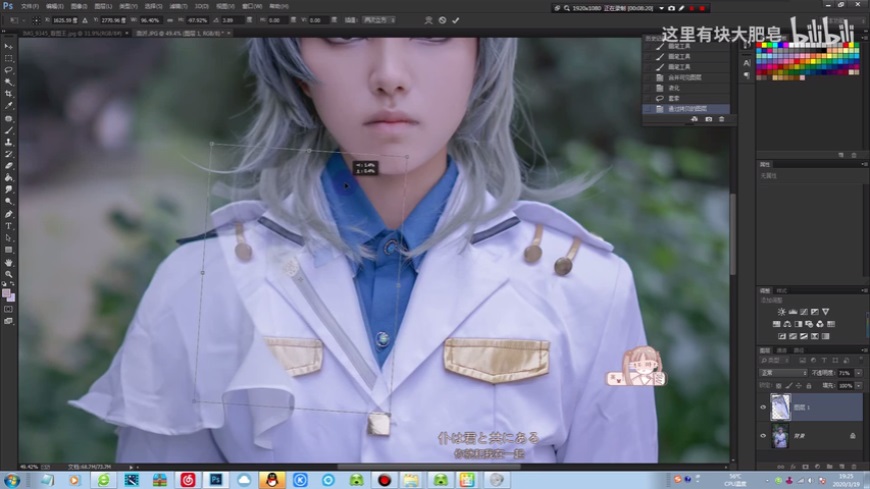The height and width of the screenshot is (489, 870).
Task: Add a Hue/Saturation adjustment
Action: [x=776, y=324]
